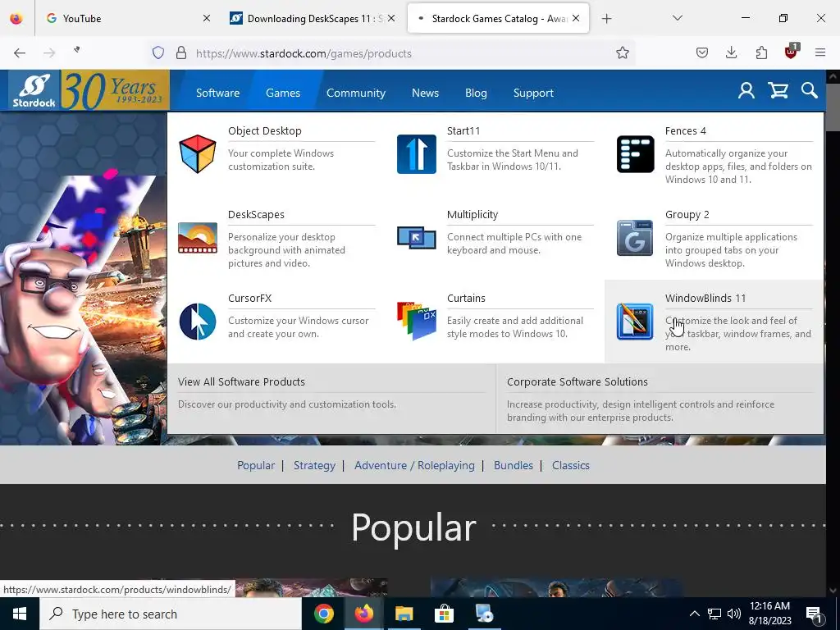Viewport: 840px width, 630px height.
Task: Click the Windows Start button
Action: [20, 614]
